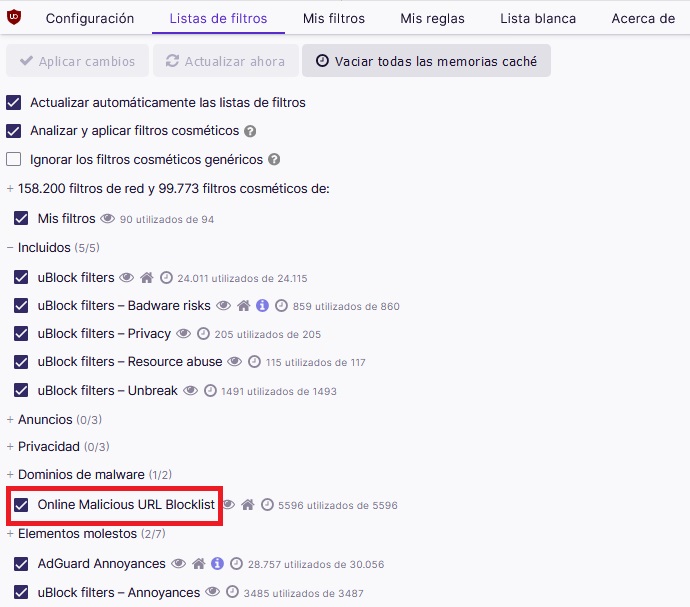Toggle 'Analizar y aplicar filtros cosméticos' checkbox
Viewport: 690px width, 607px height.
coord(14,131)
